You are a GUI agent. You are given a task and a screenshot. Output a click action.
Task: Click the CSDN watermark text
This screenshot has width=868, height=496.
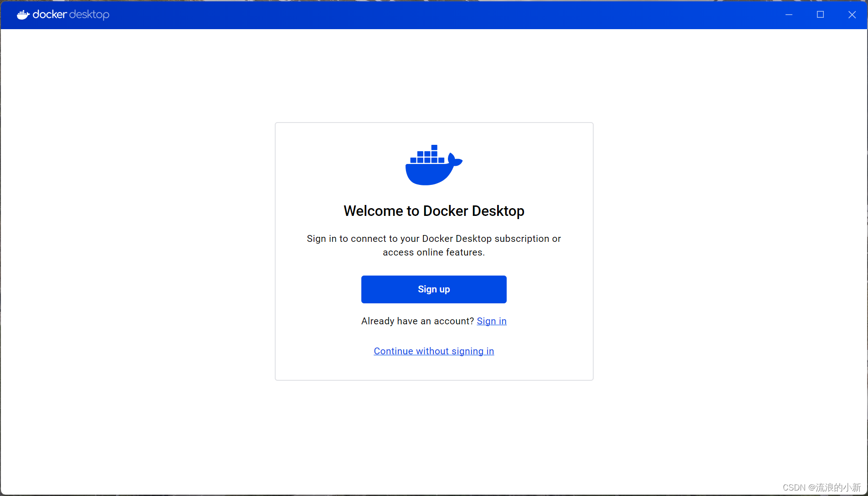821,487
